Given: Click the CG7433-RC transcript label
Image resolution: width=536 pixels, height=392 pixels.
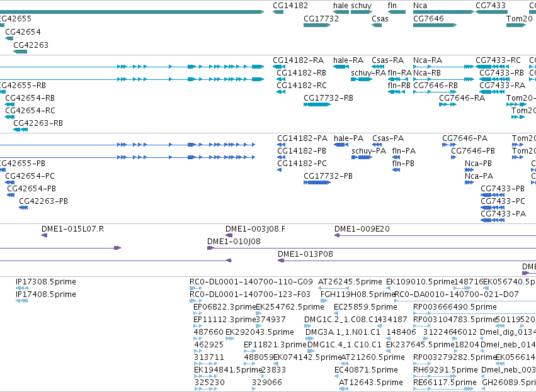Looking at the screenshot, I should [x=498, y=60].
